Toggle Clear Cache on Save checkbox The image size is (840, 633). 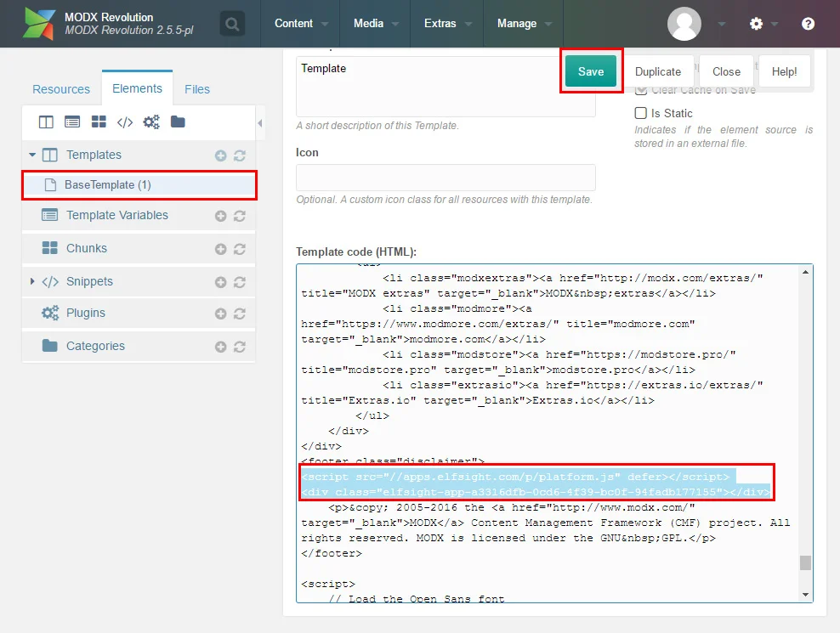tap(641, 90)
